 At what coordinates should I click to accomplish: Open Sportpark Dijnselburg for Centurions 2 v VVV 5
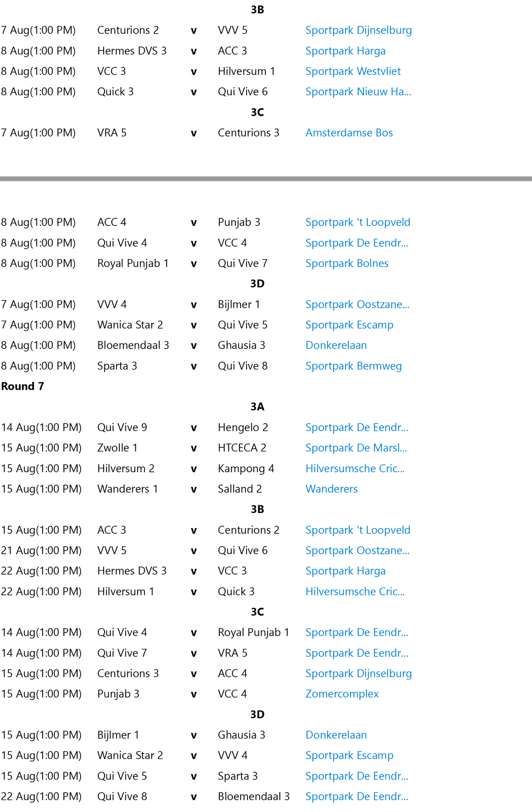click(358, 31)
